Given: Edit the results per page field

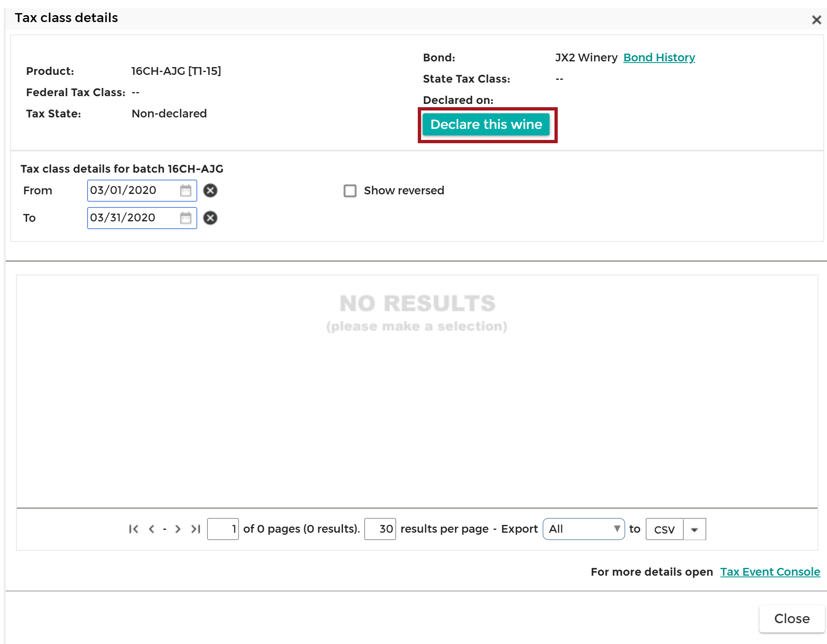Looking at the screenshot, I should tap(380, 529).
